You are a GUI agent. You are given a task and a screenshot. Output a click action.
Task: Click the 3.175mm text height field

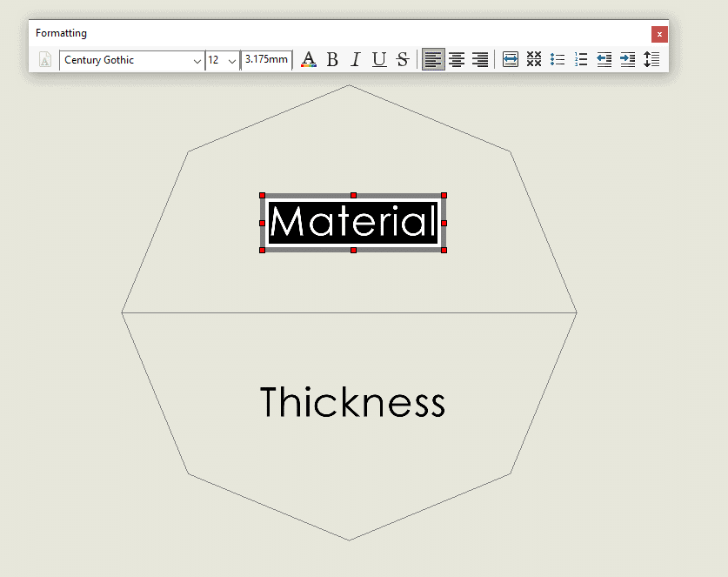[266, 60]
